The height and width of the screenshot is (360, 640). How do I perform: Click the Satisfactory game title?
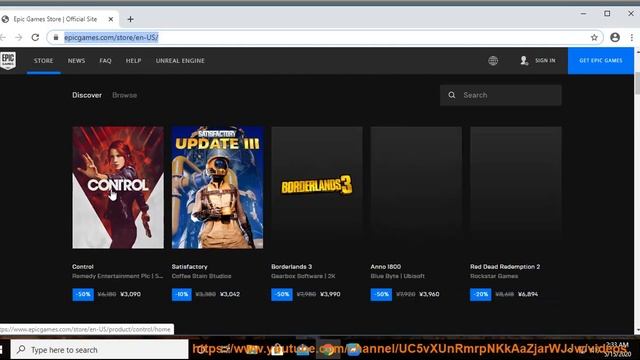point(189,267)
